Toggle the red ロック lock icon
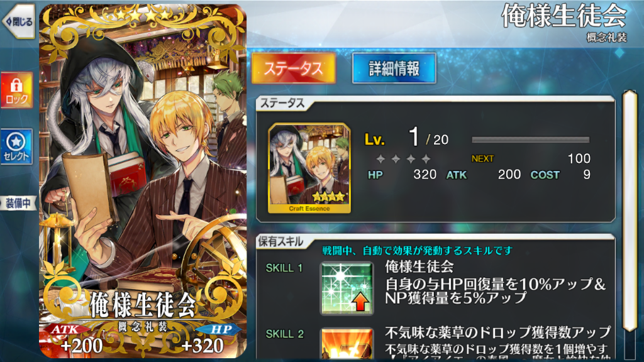Image resolution: width=644 pixels, height=362 pixels. (16, 90)
